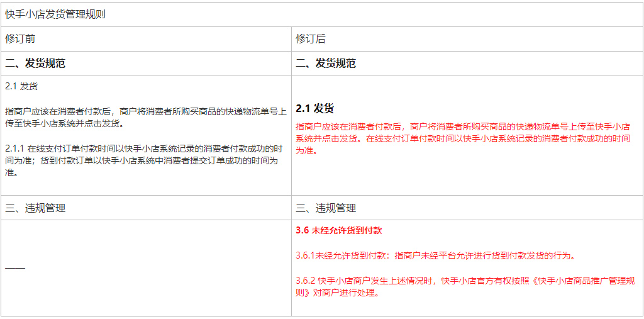Click red heading 3.6 未经允许货到付款

tap(339, 230)
